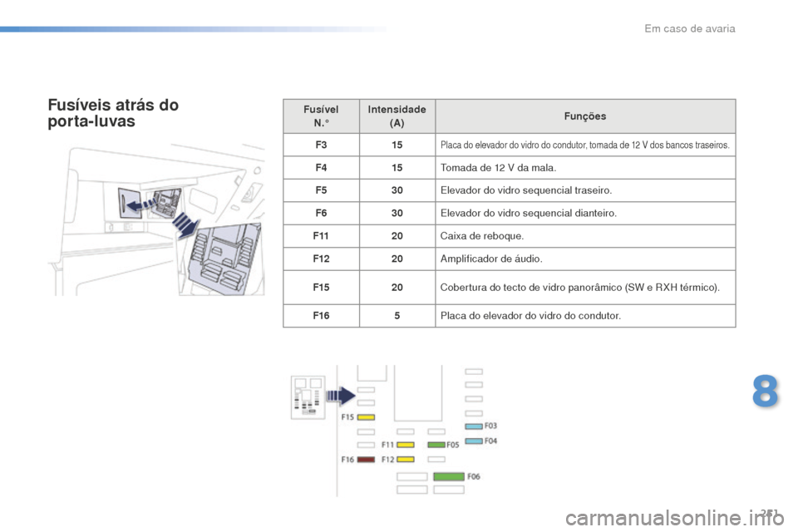The image size is (798, 532).
Task: Click the yellow F11 fuse in diagram
Action: [406, 445]
